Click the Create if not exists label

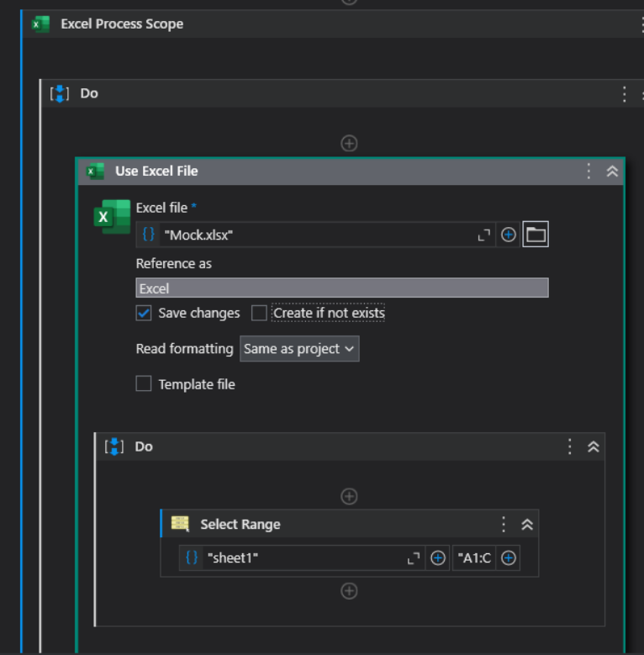point(329,313)
